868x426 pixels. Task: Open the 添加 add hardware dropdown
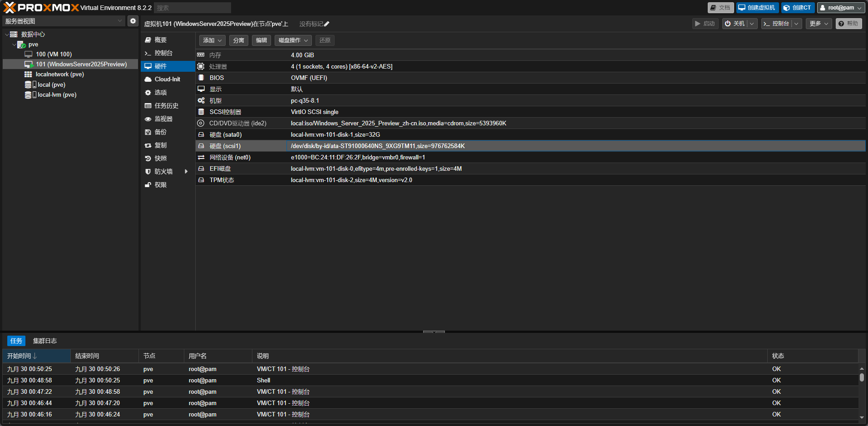click(x=212, y=40)
